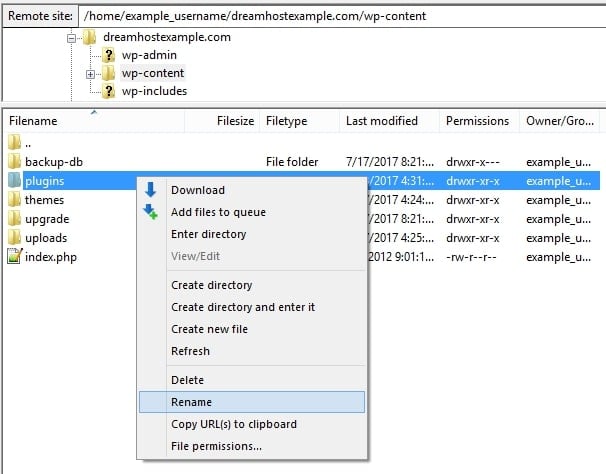Click the parent directory folder icon
Viewport: 606px width, 474px height.
click(14, 143)
